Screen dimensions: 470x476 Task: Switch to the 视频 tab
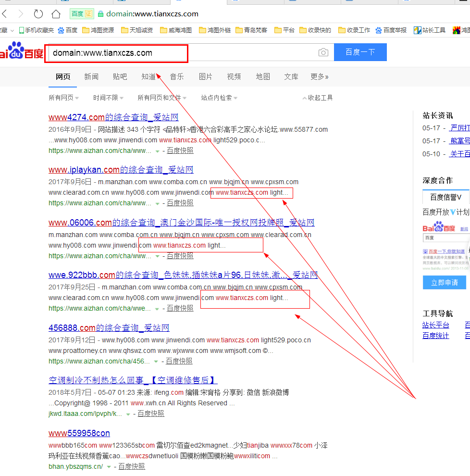(x=234, y=77)
